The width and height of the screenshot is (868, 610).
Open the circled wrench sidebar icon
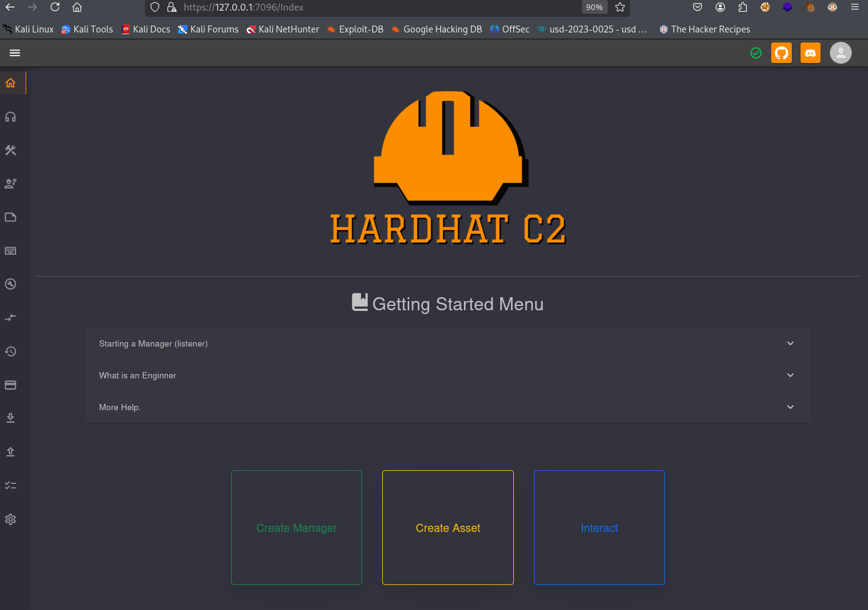(x=11, y=284)
